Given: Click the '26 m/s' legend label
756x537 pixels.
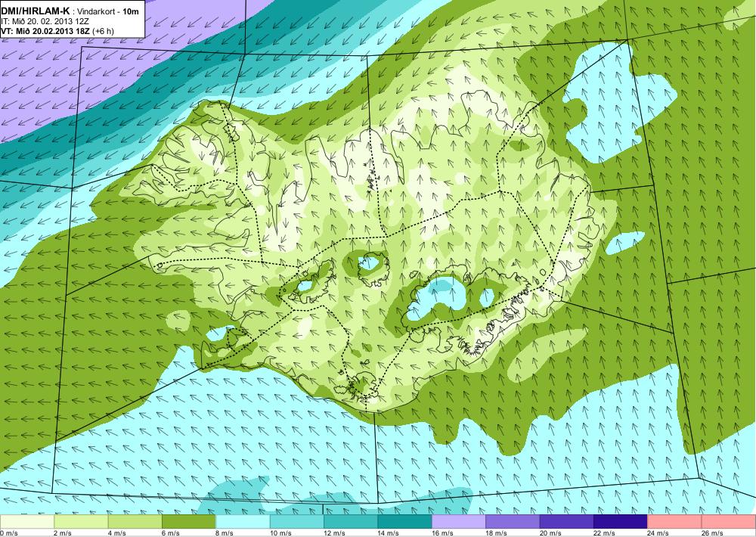Looking at the screenshot, I should [x=713, y=533].
